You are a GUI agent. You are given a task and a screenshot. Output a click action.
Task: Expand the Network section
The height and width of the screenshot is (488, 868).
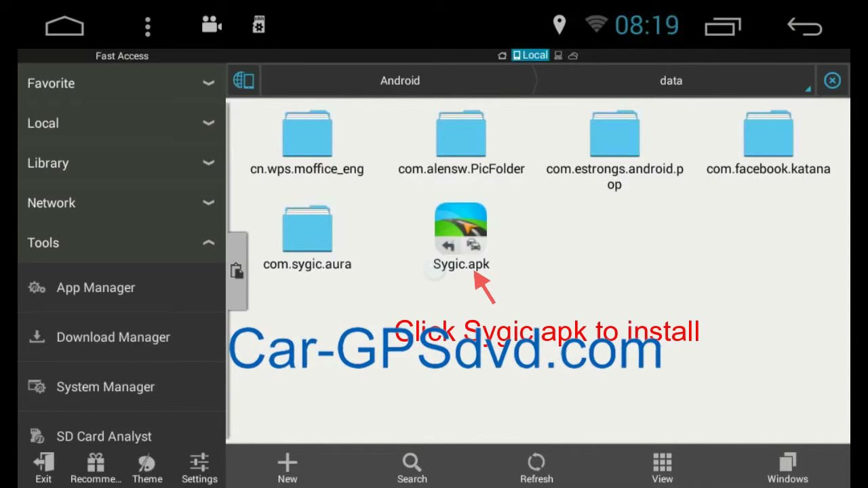tap(121, 203)
